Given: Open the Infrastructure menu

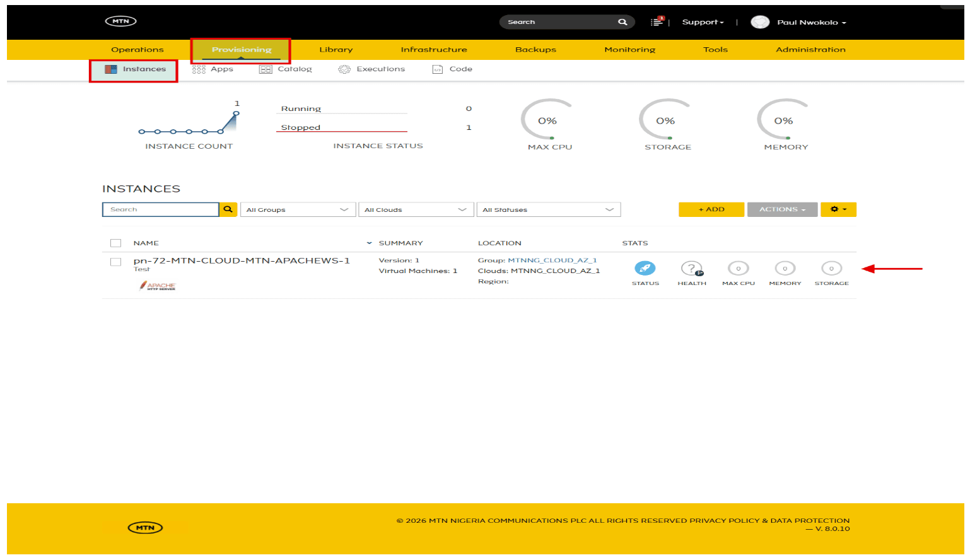Looking at the screenshot, I should click(x=434, y=50).
